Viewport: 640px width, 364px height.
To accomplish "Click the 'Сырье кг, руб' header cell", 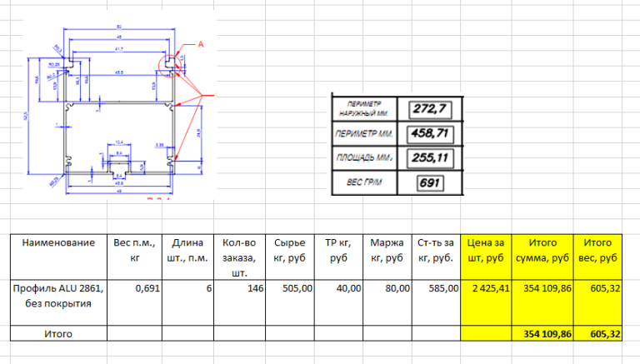I will click(x=290, y=257).
